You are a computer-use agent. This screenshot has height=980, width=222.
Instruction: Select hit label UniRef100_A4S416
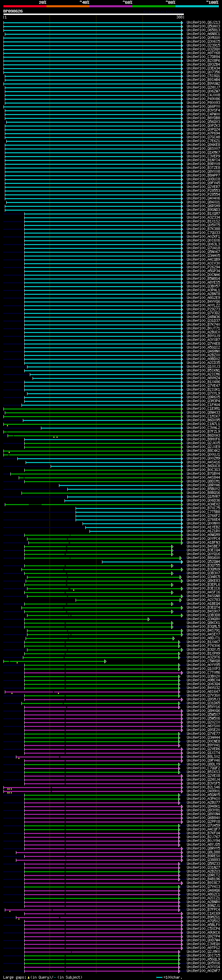click(x=203, y=462)
